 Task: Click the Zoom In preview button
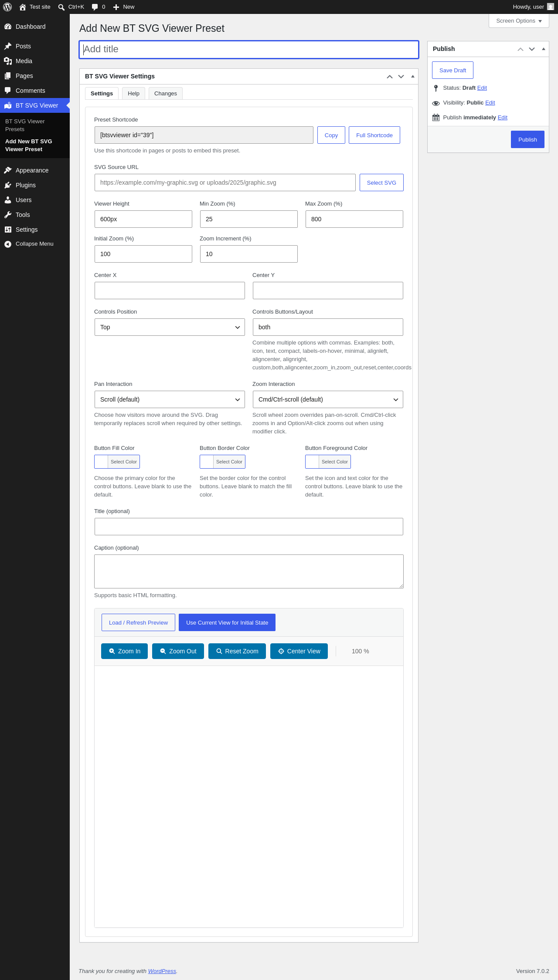click(124, 651)
